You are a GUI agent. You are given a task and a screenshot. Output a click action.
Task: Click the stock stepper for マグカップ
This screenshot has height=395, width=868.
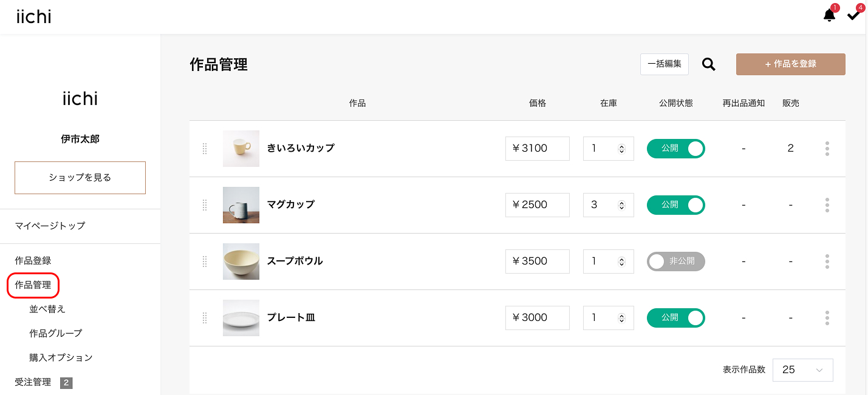[x=621, y=205]
